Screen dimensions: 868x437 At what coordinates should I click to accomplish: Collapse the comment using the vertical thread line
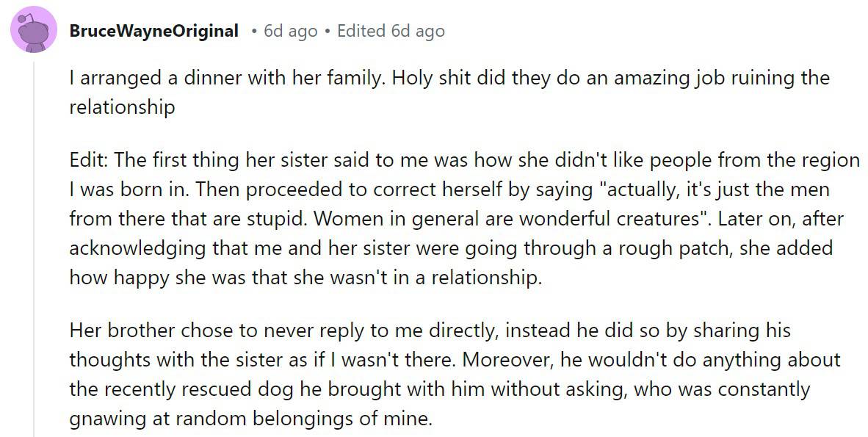pos(34,242)
